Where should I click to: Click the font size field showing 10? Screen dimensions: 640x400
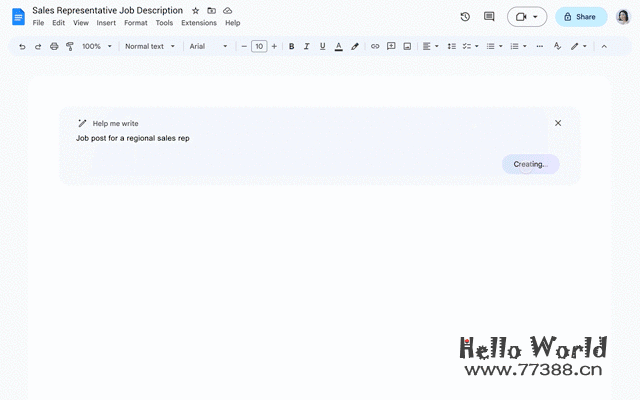click(259, 47)
